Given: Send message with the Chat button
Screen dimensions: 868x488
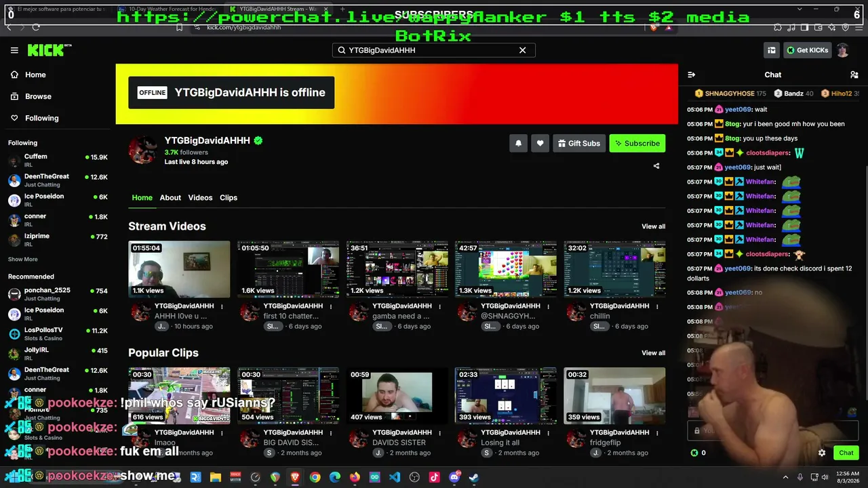Looking at the screenshot, I should (846, 453).
